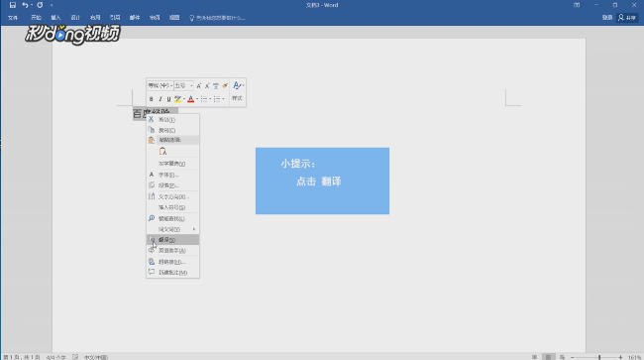The height and width of the screenshot is (360, 644).
Task: Click the Tell Me lightbulb search box
Action: (217, 18)
